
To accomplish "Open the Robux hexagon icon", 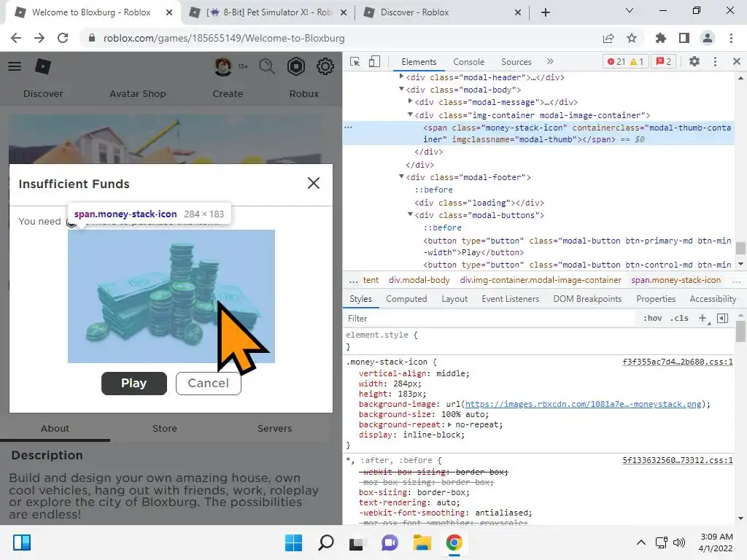I will pos(296,66).
